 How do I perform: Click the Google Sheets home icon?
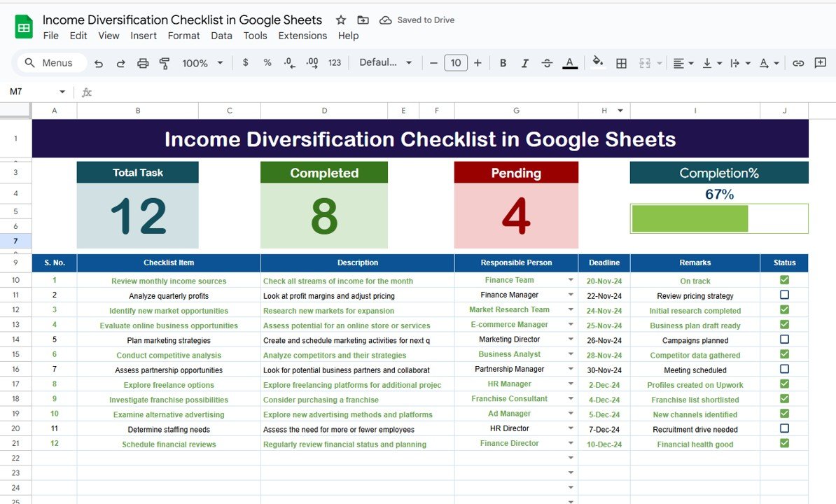(24, 27)
